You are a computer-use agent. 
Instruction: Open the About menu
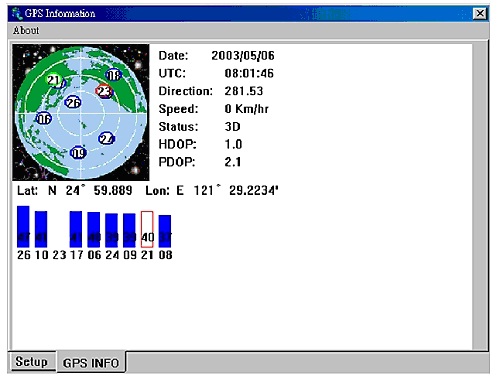[26, 31]
